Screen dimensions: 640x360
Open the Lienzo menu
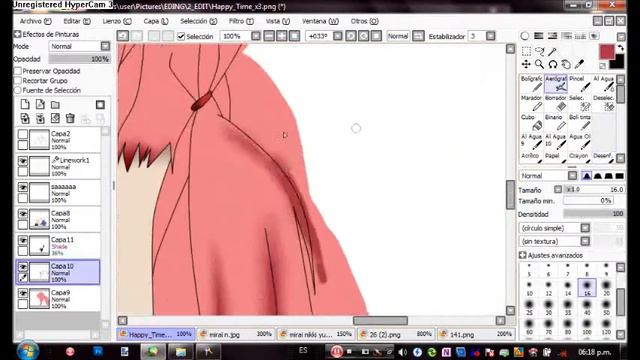117,21
